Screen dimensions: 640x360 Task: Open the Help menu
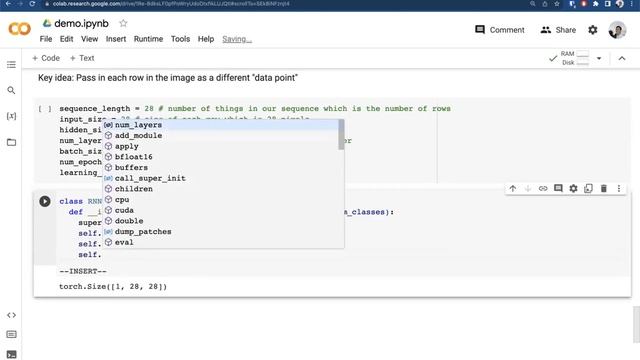pyautogui.click(x=206, y=39)
